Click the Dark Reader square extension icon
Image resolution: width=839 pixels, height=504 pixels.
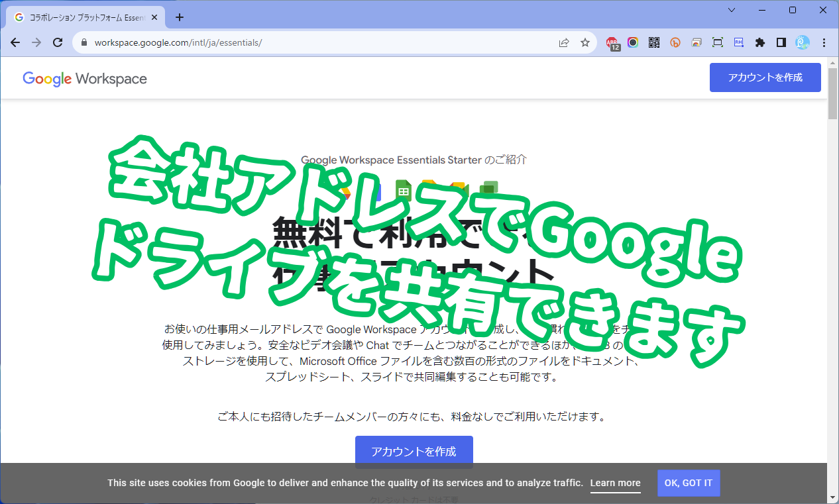click(x=781, y=42)
